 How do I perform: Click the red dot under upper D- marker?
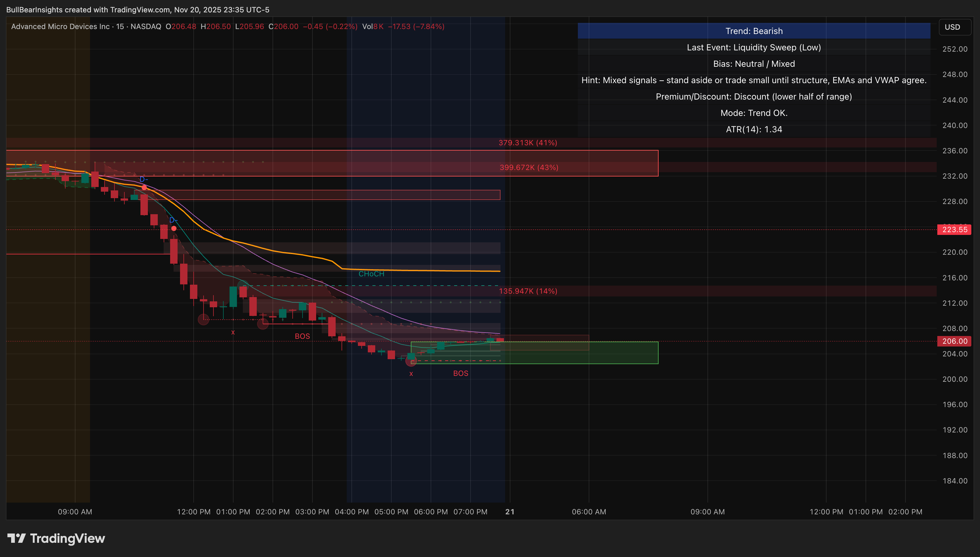[144, 187]
